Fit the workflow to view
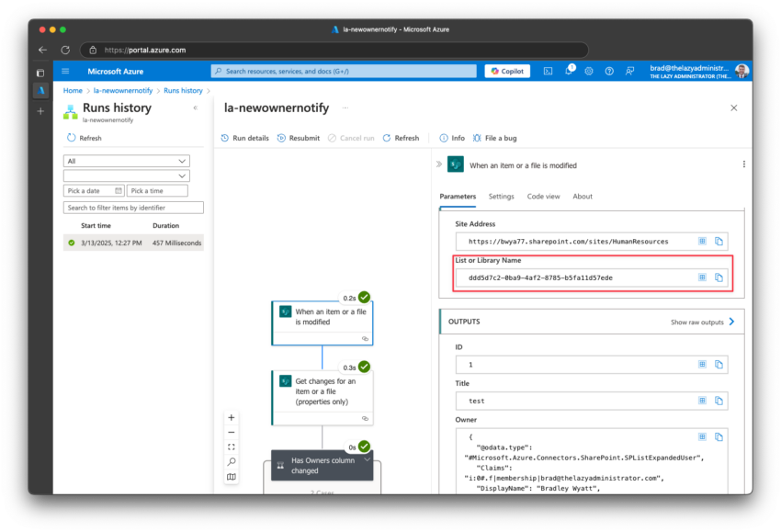 click(x=232, y=447)
